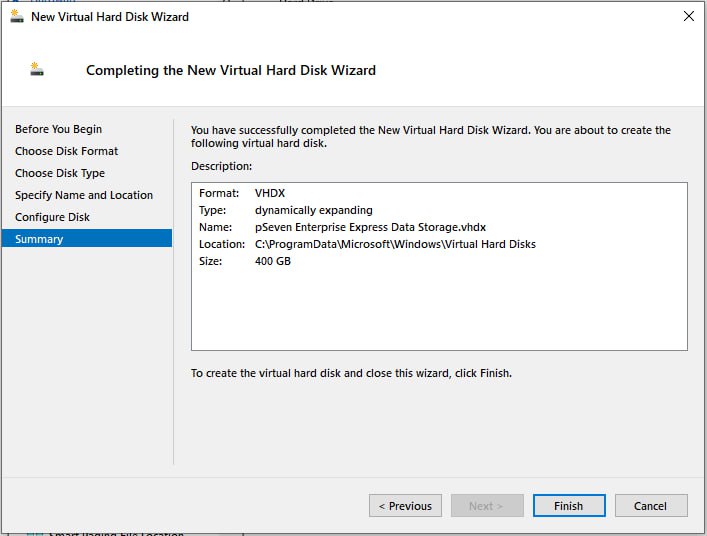Click the pSeven Enterprise Express Data Storage.vhdx name

370,227
